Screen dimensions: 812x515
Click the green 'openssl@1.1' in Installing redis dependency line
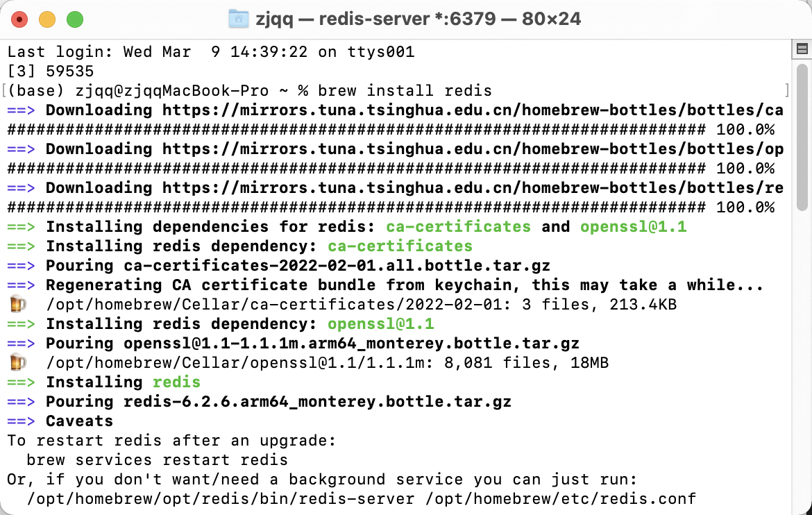click(x=380, y=324)
